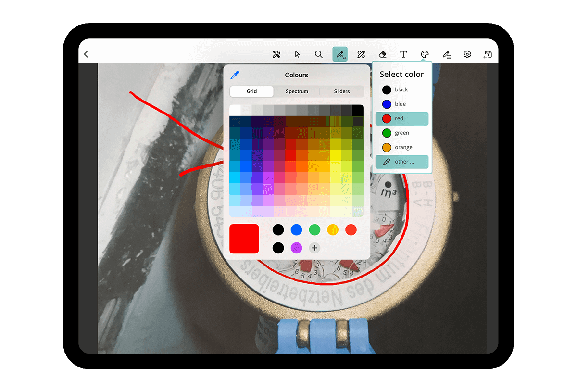Viewport: 577px width, 392px height.
Task: Select the red color preset
Action: click(401, 118)
